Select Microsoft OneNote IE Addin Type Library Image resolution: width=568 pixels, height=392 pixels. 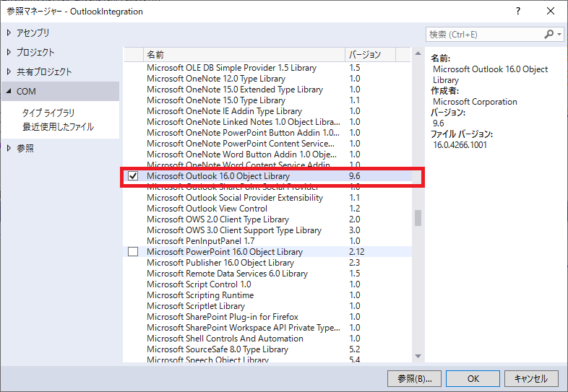[267, 111]
